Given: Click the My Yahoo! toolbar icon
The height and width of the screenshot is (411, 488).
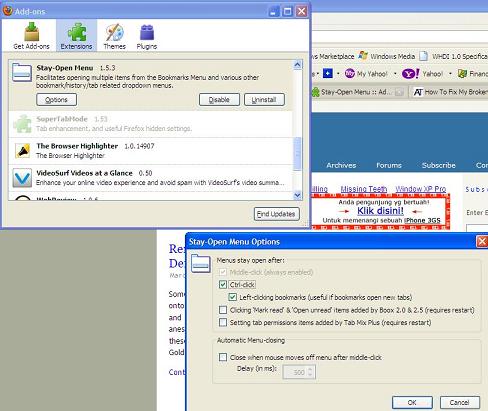Looking at the screenshot, I should click(x=349, y=73).
